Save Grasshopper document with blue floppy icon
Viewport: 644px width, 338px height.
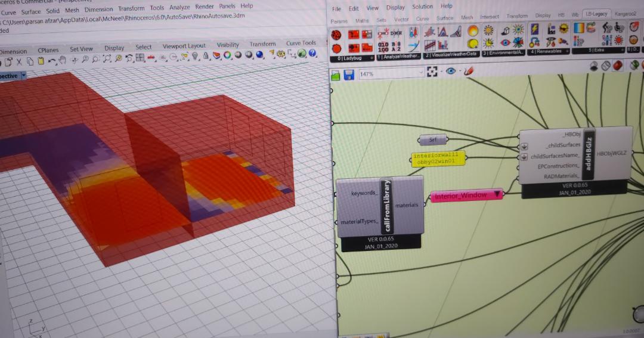tap(349, 75)
